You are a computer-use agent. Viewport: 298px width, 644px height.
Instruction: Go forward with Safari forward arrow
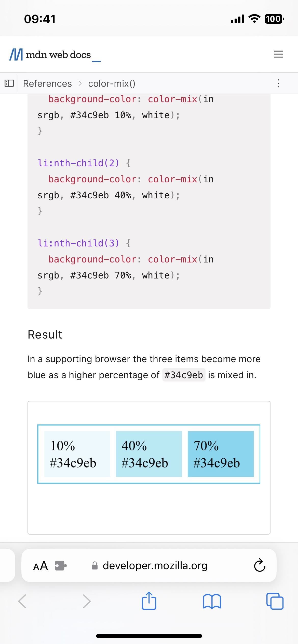(87, 601)
